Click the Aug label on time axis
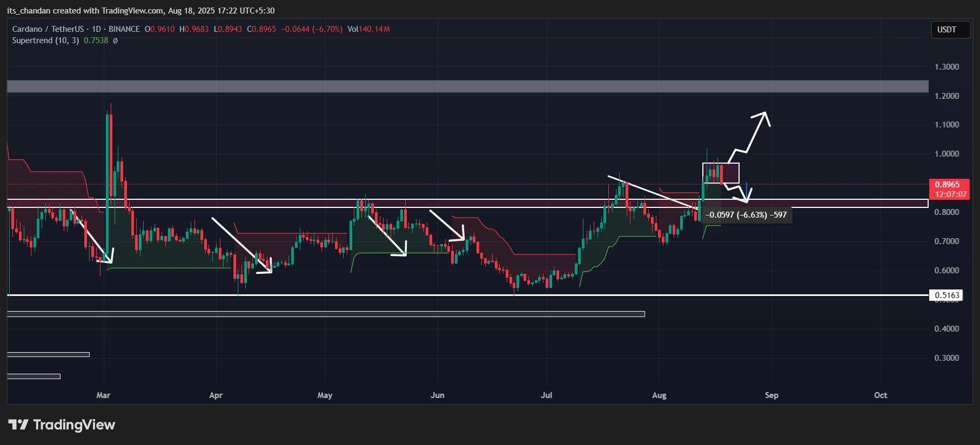The width and height of the screenshot is (980, 445). click(659, 395)
